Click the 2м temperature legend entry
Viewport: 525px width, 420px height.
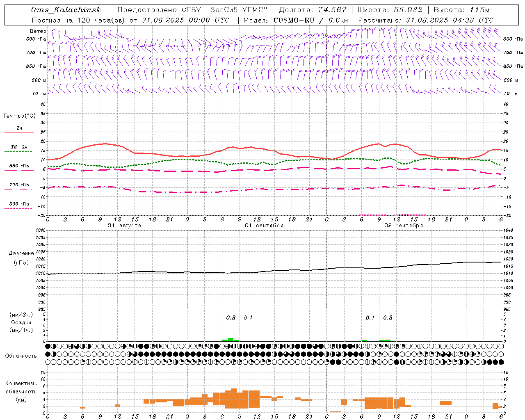tap(19, 128)
